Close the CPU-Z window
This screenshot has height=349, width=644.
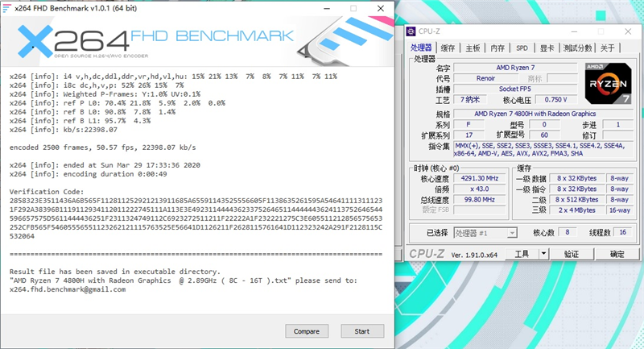(x=628, y=31)
